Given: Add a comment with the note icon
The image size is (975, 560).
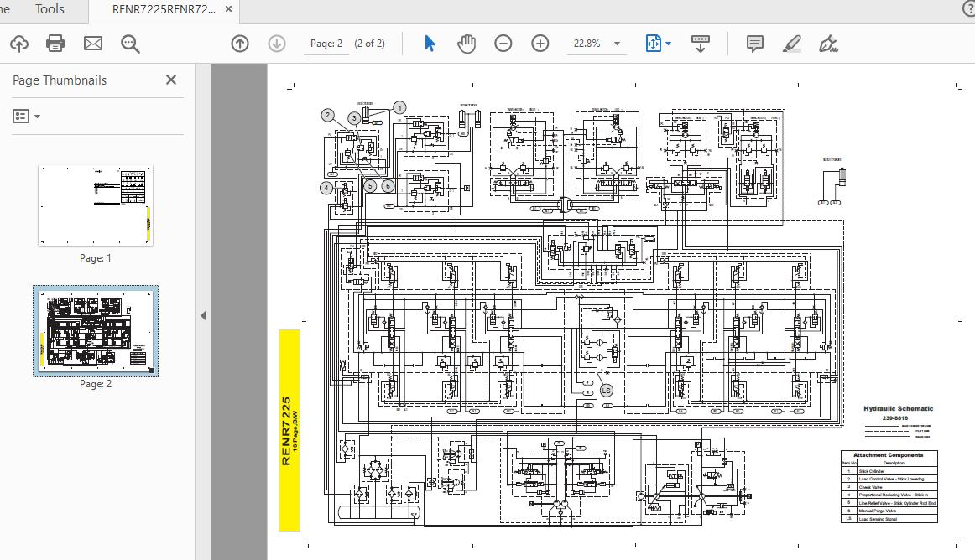Looking at the screenshot, I should pyautogui.click(x=755, y=44).
